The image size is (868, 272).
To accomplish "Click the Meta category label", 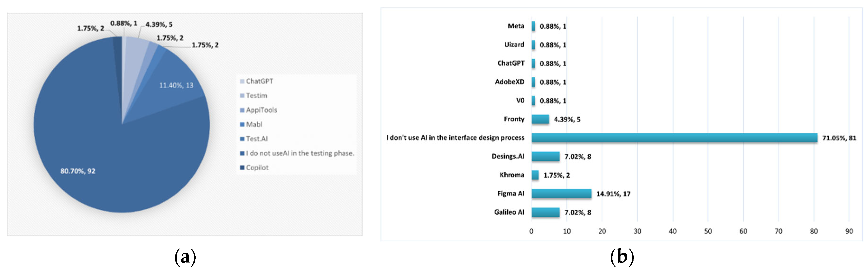I will pyautogui.click(x=516, y=26).
